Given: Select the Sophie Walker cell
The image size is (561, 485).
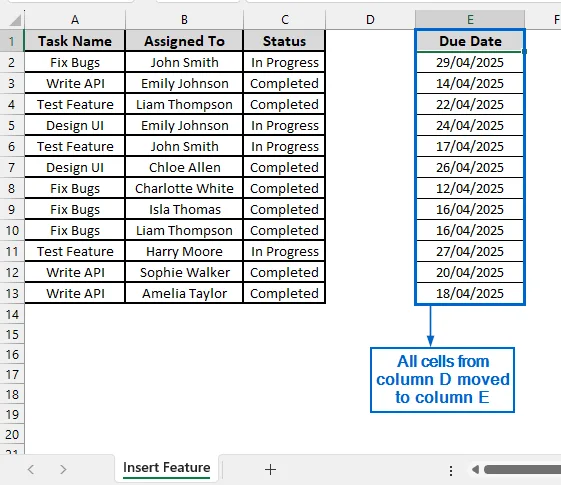Looking at the screenshot, I should (184, 273).
